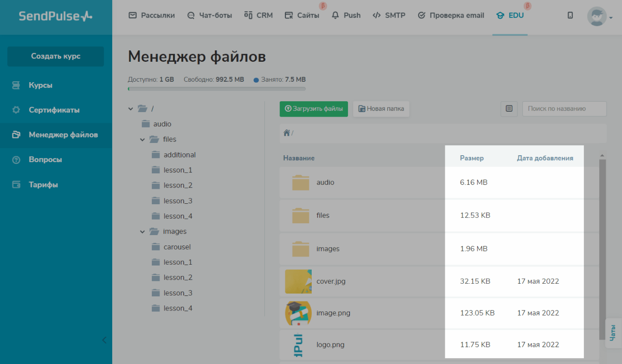Viewport: 622px width, 364px height.
Task: Click the SendPulse logo
Action: [x=55, y=16]
